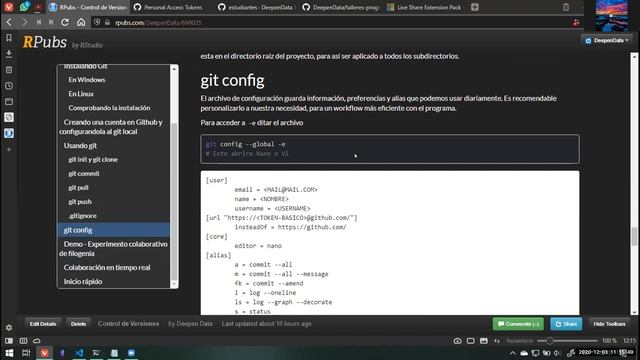The height and width of the screenshot is (360, 640).
Task: Open 'Demo - Experimento colaborativo de filogenia'
Action: (x=113, y=249)
